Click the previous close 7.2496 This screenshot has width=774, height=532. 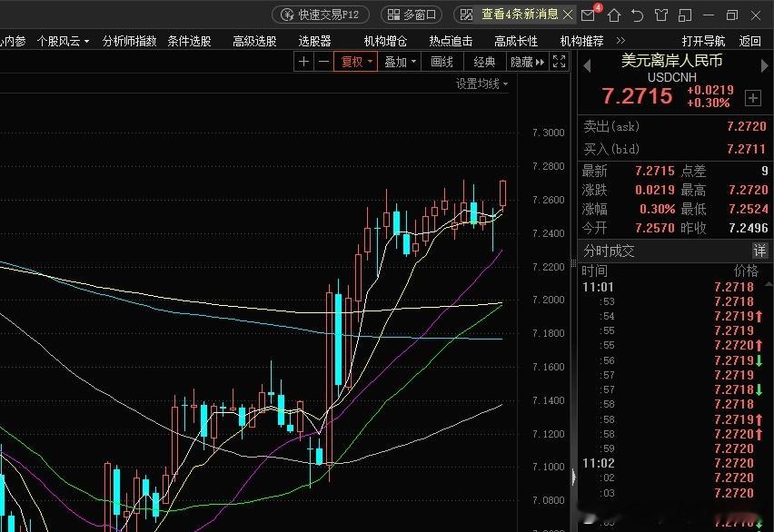749,228
